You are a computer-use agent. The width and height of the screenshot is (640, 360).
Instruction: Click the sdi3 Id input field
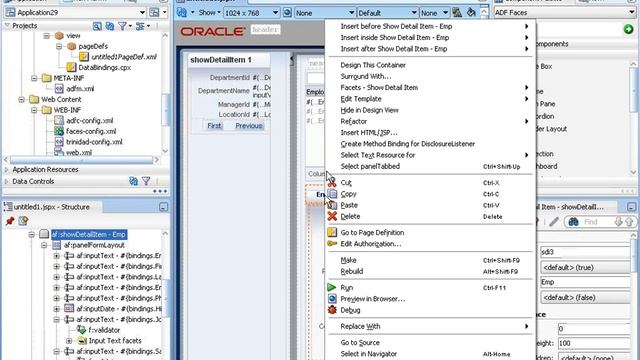[585, 252]
